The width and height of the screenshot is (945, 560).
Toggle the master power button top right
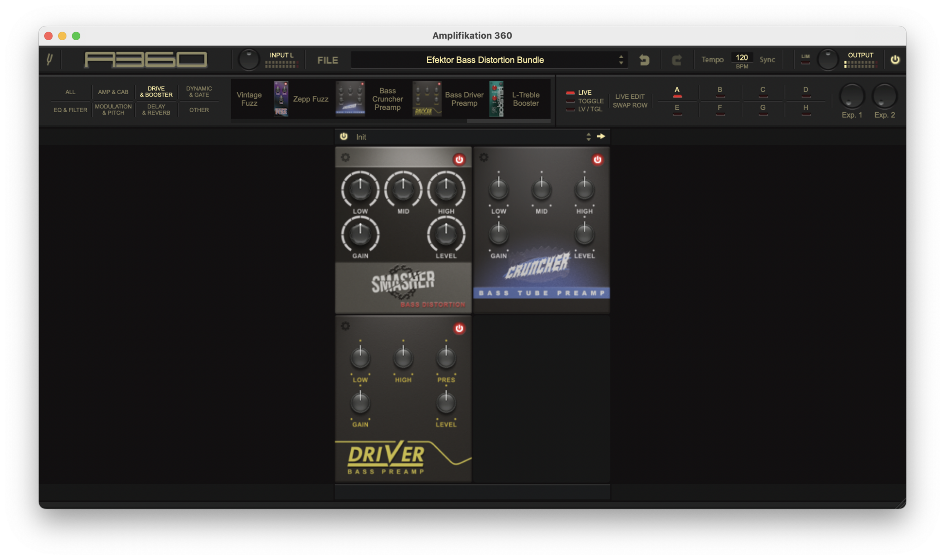point(895,60)
